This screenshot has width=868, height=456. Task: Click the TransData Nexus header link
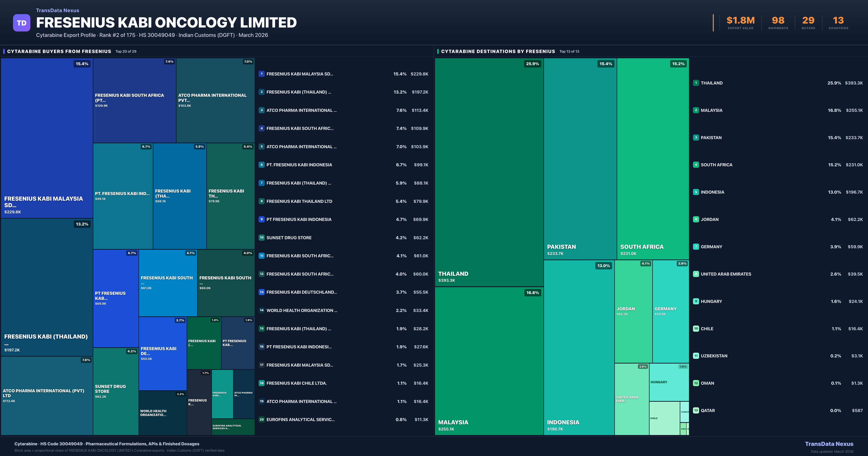click(x=58, y=10)
